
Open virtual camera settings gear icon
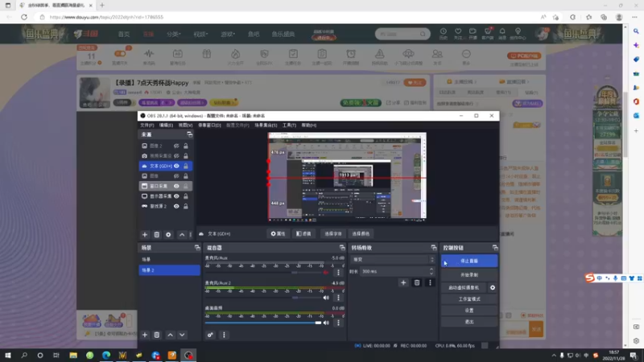(x=493, y=288)
